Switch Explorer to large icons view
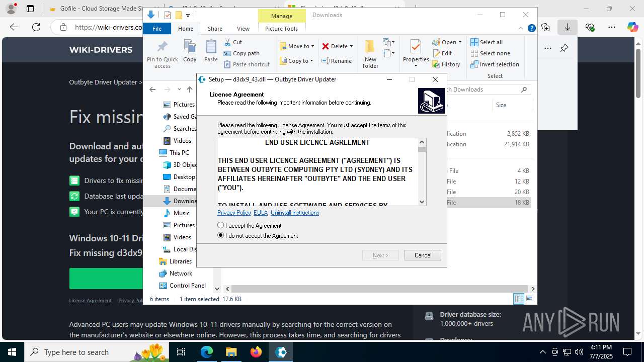Viewport: 644px width, 362px height. click(x=529, y=299)
